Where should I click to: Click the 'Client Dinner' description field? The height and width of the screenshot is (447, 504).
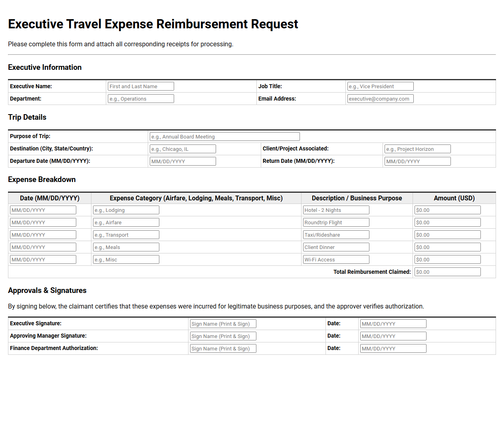pyautogui.click(x=336, y=247)
